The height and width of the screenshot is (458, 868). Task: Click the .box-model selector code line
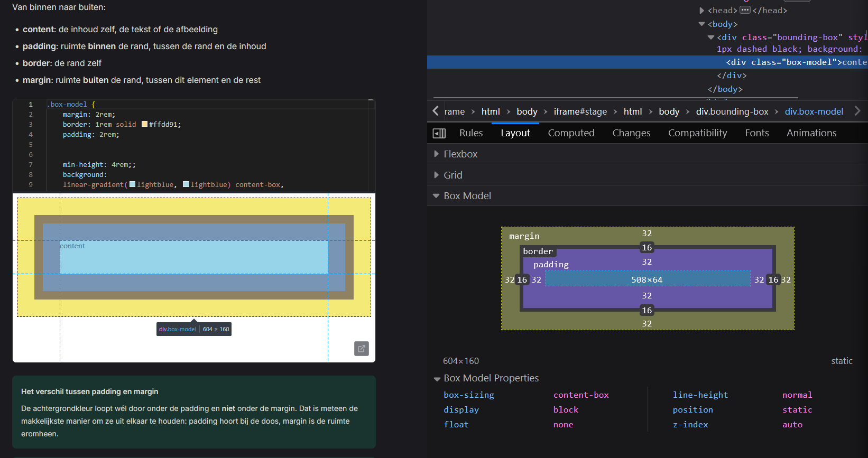point(71,104)
